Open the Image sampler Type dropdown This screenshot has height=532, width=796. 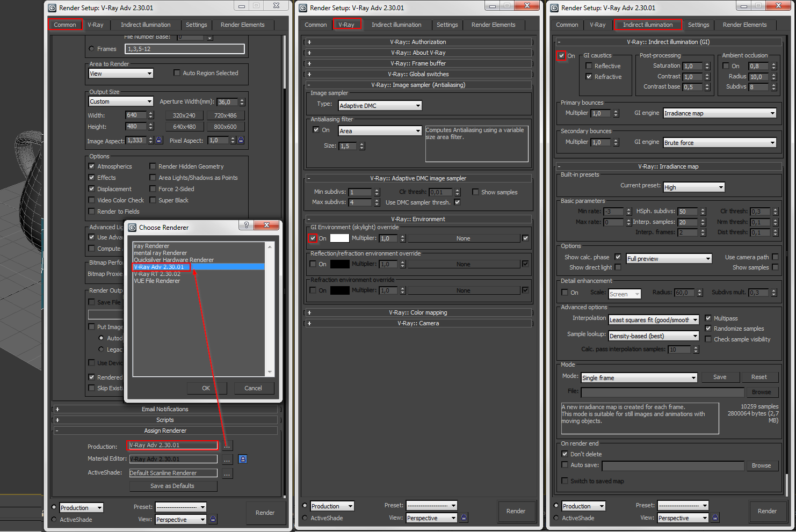coord(380,106)
